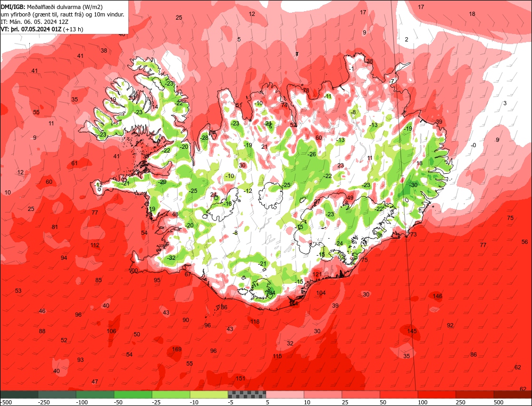The image size is (532, 406).
Task: Click the map value 169 in the ocean
Action: [177, 349]
